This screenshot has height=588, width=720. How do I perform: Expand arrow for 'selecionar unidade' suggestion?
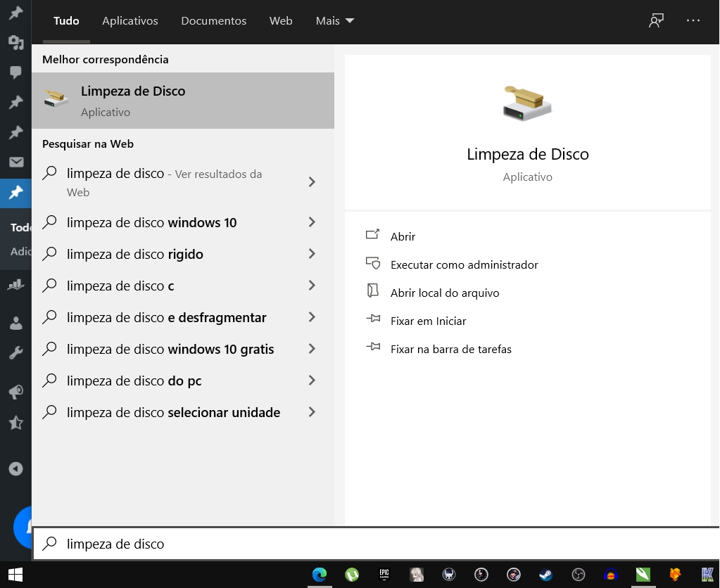[312, 412]
